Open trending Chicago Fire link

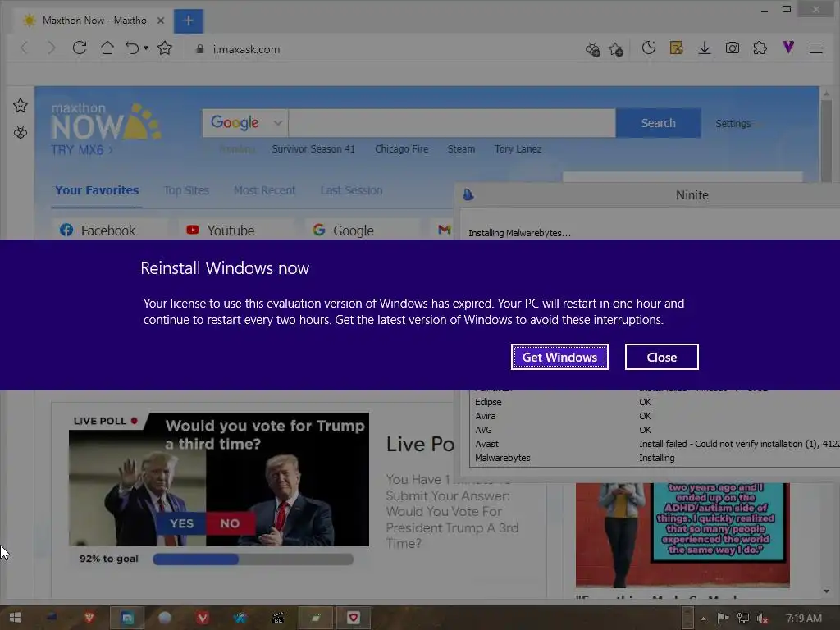coord(402,149)
